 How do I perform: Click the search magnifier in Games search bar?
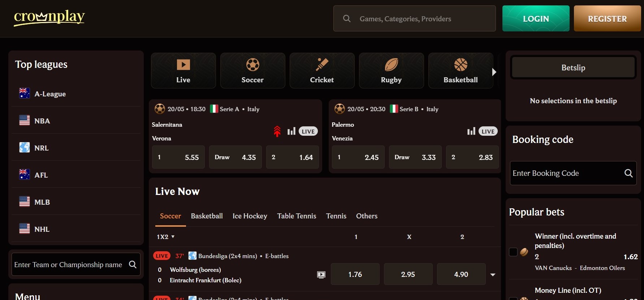[347, 18]
